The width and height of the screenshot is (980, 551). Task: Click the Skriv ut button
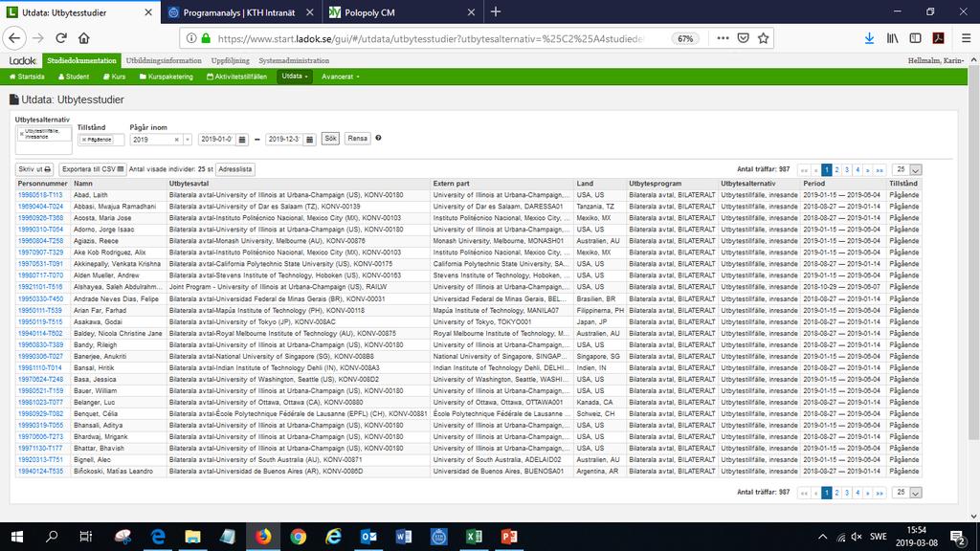[x=34, y=169]
